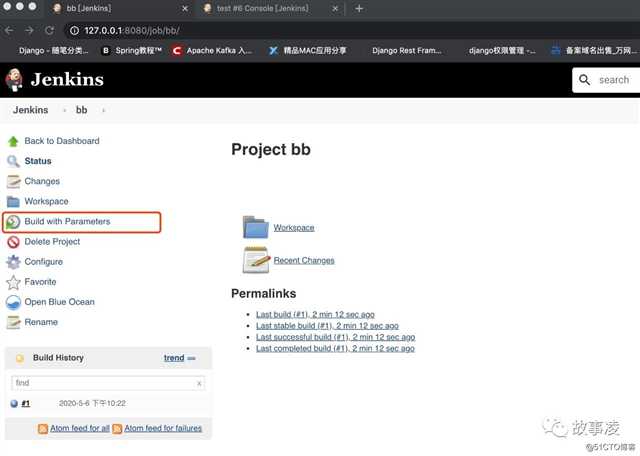
Task: Clear the find field with the x icon
Action: pos(199,383)
